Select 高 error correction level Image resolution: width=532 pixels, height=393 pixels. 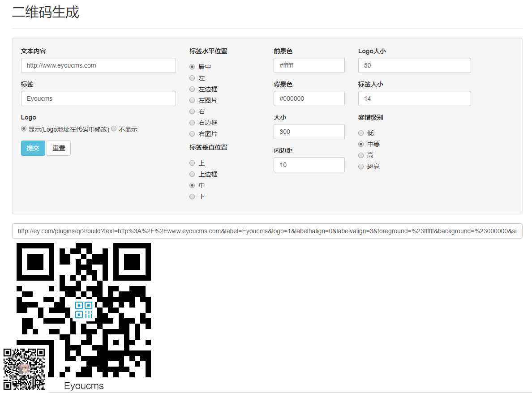(361, 155)
